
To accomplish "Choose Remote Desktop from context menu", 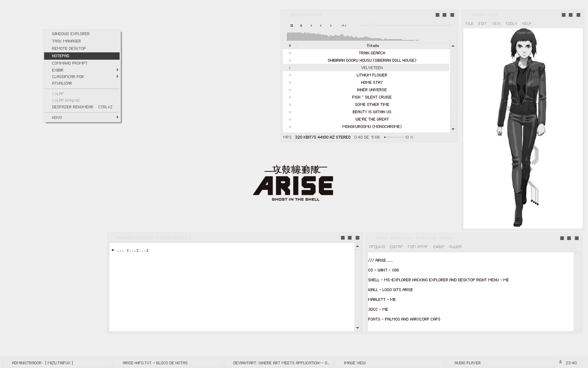I will click(82, 49).
